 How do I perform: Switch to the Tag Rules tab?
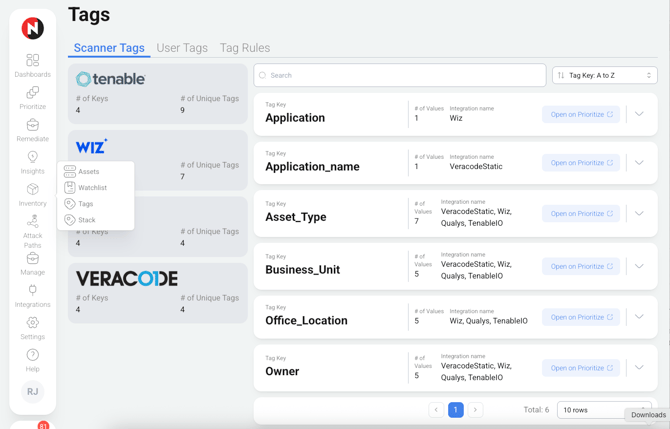[245, 48]
